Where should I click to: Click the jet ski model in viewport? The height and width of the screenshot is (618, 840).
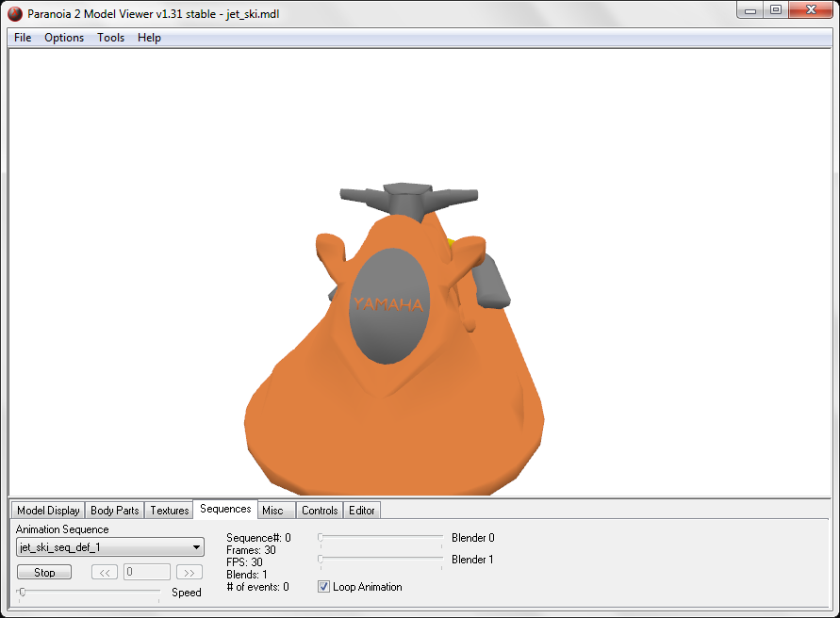(394, 343)
